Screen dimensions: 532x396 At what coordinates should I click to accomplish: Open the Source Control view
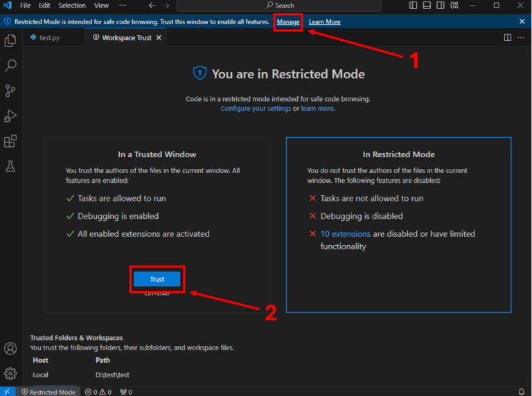[10, 91]
